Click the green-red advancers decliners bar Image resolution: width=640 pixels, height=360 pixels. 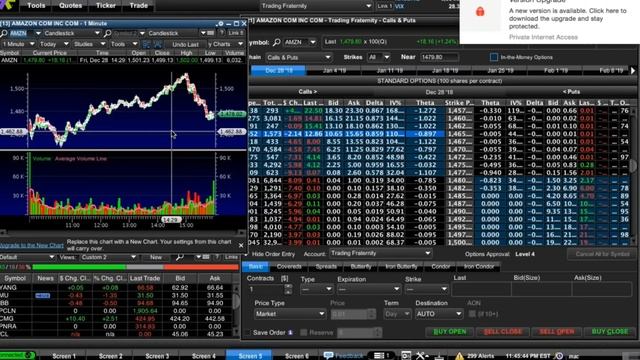point(135,267)
